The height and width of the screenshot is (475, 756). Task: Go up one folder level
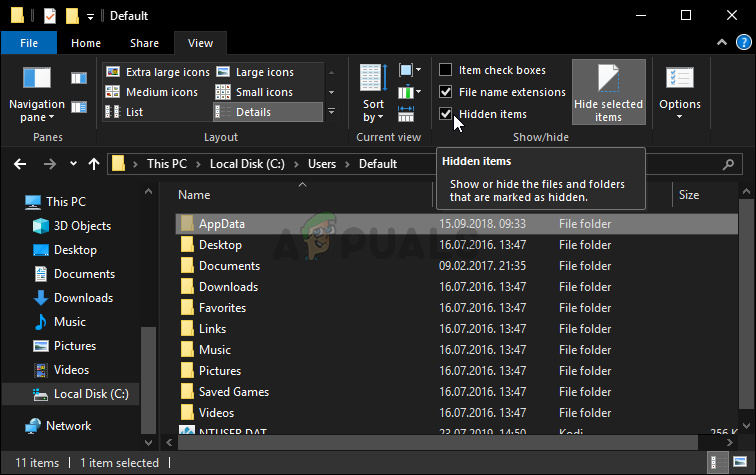pyautogui.click(x=94, y=164)
